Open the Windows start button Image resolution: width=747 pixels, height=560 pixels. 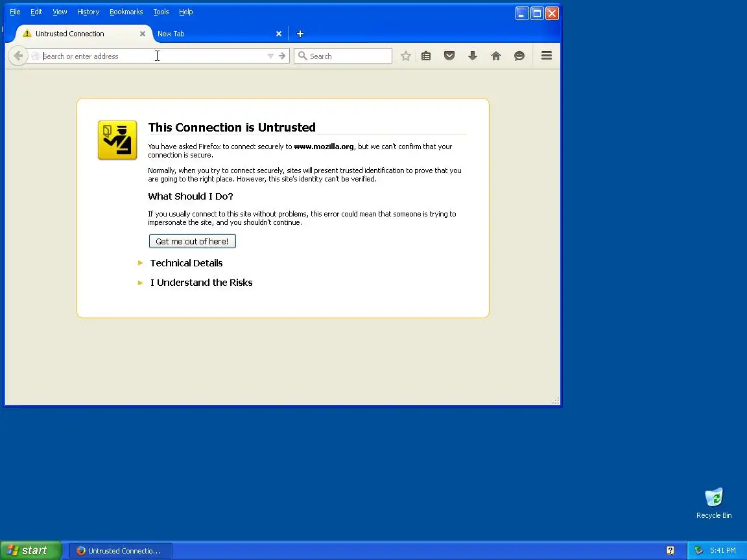31,550
